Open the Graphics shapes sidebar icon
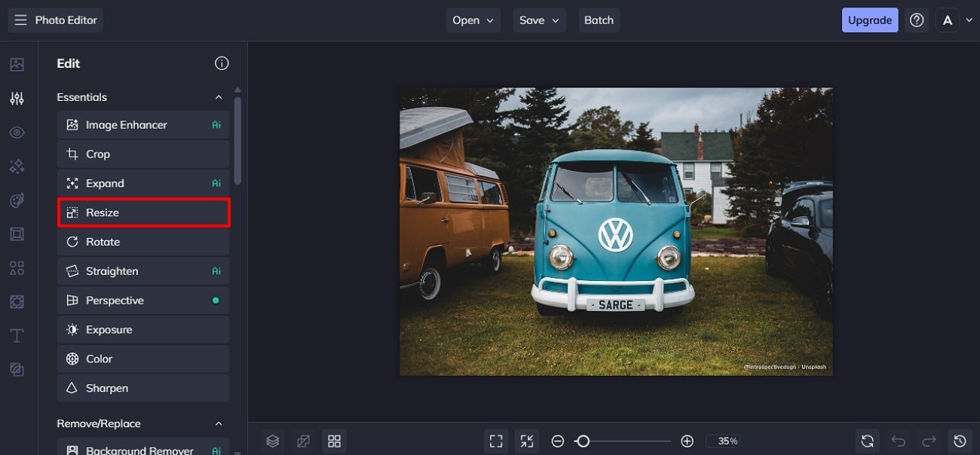Image resolution: width=980 pixels, height=455 pixels. click(x=17, y=268)
